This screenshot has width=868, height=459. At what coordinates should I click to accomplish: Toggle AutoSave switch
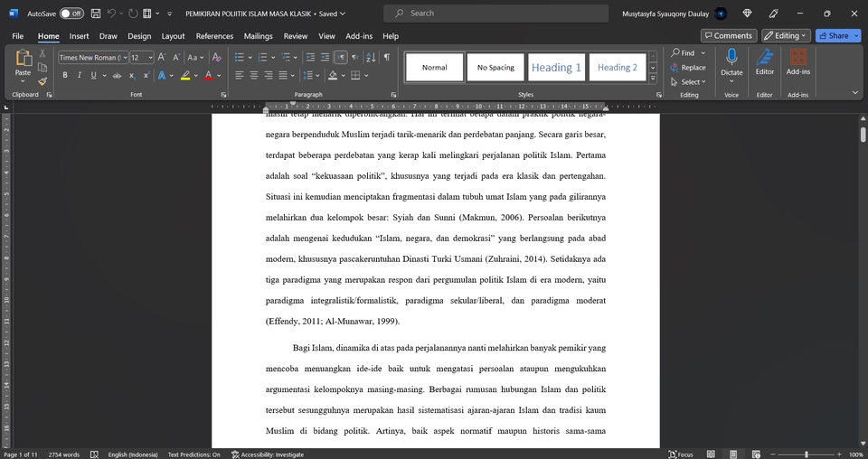point(71,14)
